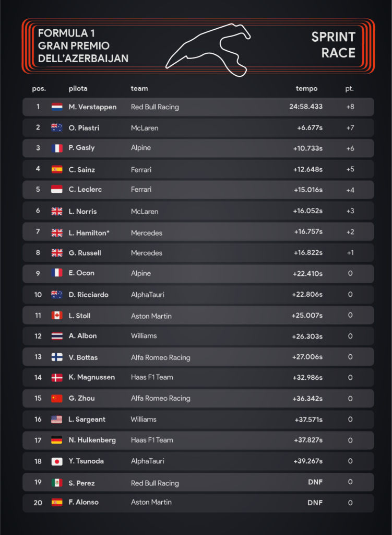Click the SPRINT RACE title text
This screenshot has width=392, height=535.
[x=333, y=45]
